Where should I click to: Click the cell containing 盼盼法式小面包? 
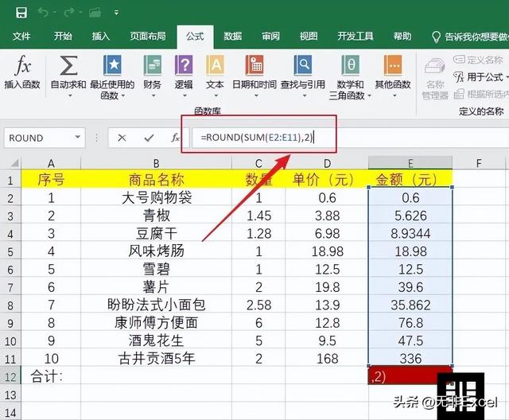(x=156, y=305)
